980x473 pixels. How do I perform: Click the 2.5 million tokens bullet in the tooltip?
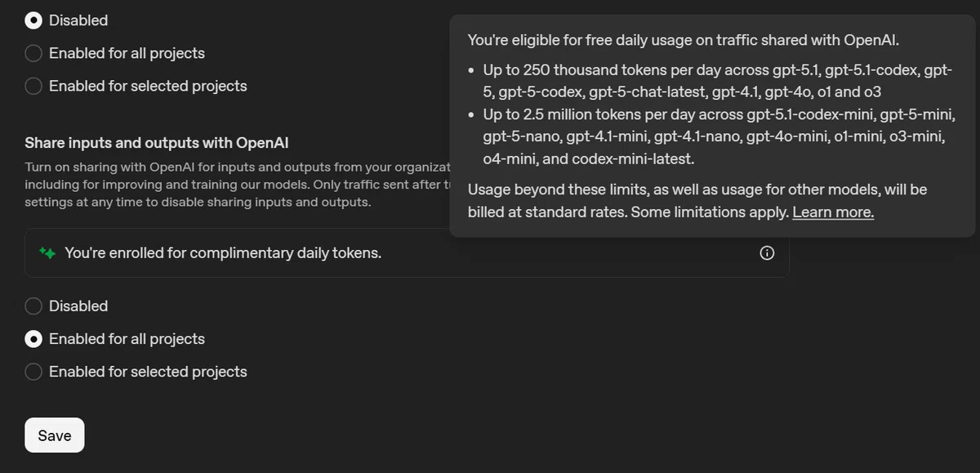(718, 136)
